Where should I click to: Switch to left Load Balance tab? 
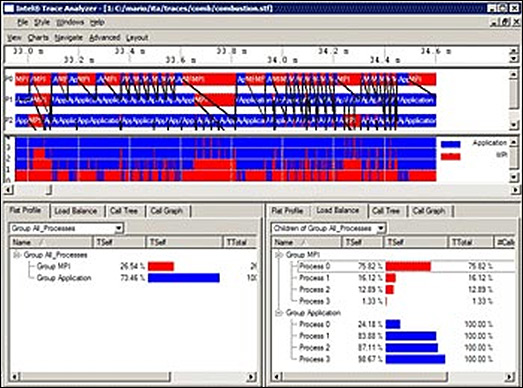point(76,211)
